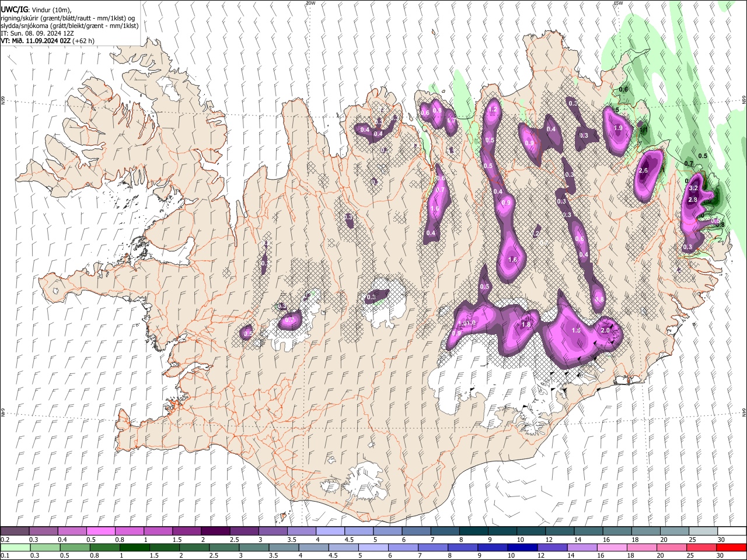The image size is (747, 560).
Task: Select upper legend swatch between 0.2 and 0.3
Action: pos(15,531)
